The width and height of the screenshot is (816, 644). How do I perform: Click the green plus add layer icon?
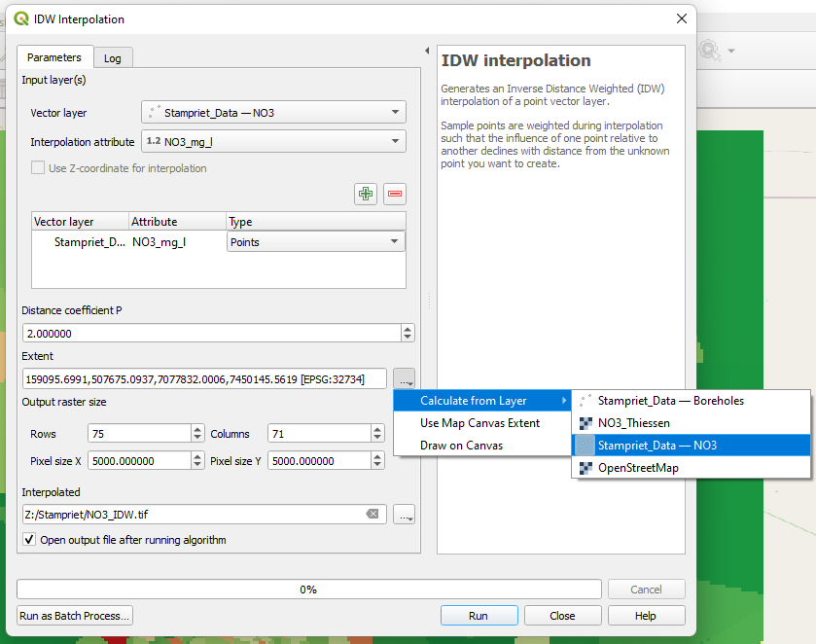point(366,194)
